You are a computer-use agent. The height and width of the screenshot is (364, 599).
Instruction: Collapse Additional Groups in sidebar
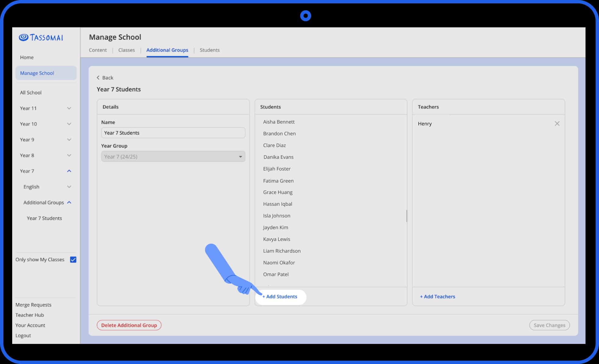[69, 202]
